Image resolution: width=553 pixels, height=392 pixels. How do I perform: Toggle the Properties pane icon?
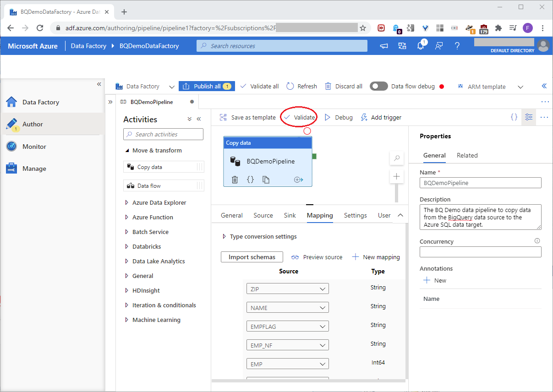tap(529, 117)
